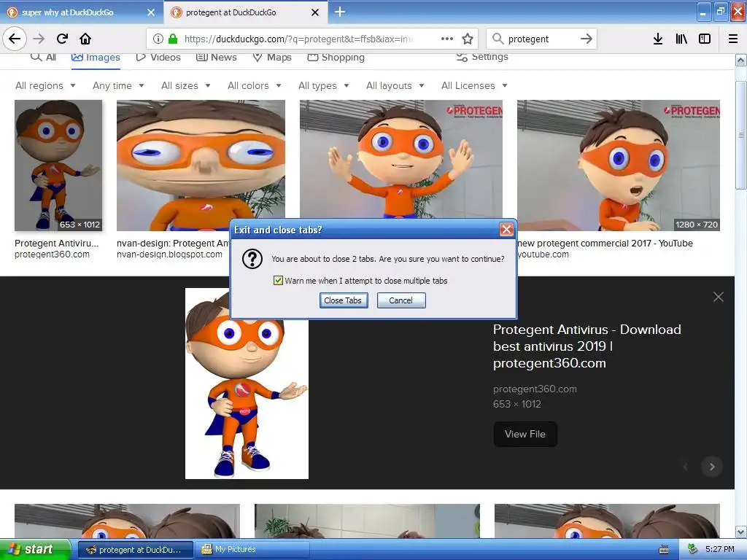747x560 pixels.
Task: Expand the All types filter
Action: coord(323,86)
